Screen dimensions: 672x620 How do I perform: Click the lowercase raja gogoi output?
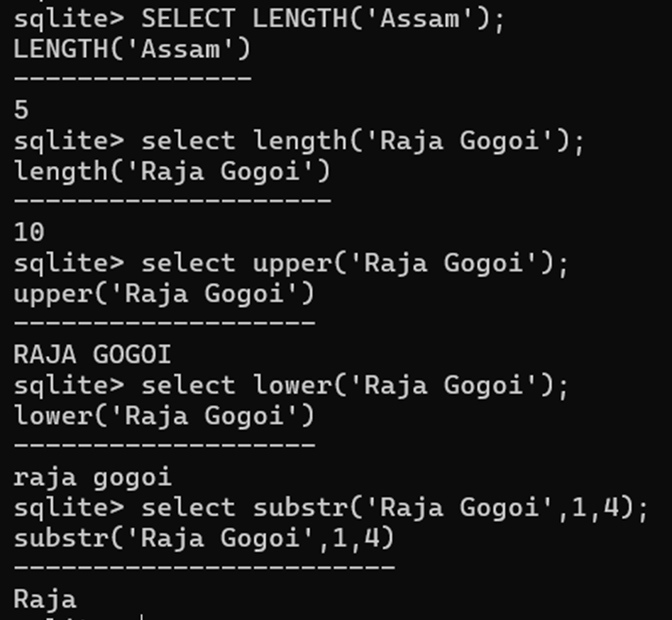pos(92,477)
